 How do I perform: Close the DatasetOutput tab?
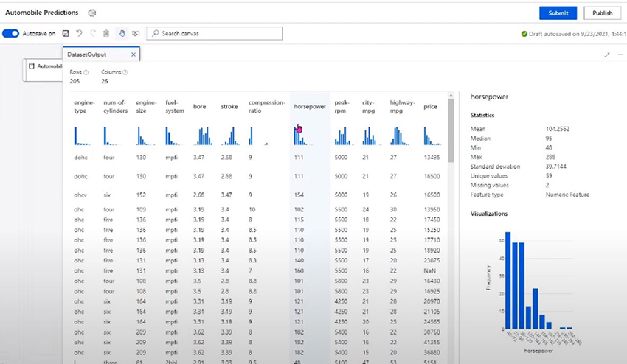pyautogui.click(x=133, y=55)
